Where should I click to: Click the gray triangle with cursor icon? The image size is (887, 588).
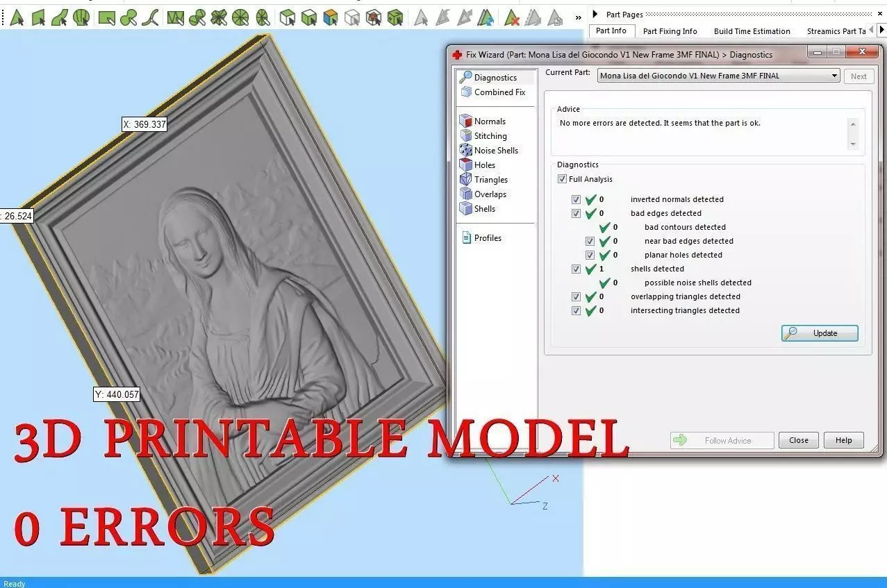[x=421, y=17]
